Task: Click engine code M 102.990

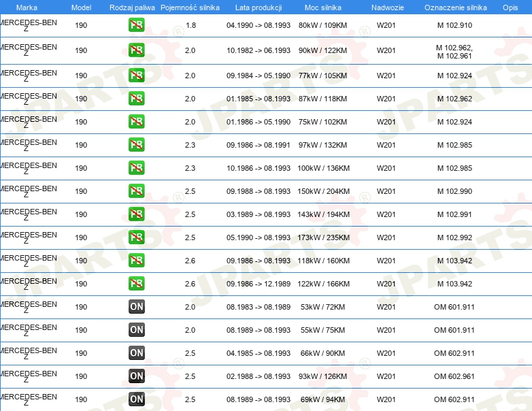Action: point(454,191)
